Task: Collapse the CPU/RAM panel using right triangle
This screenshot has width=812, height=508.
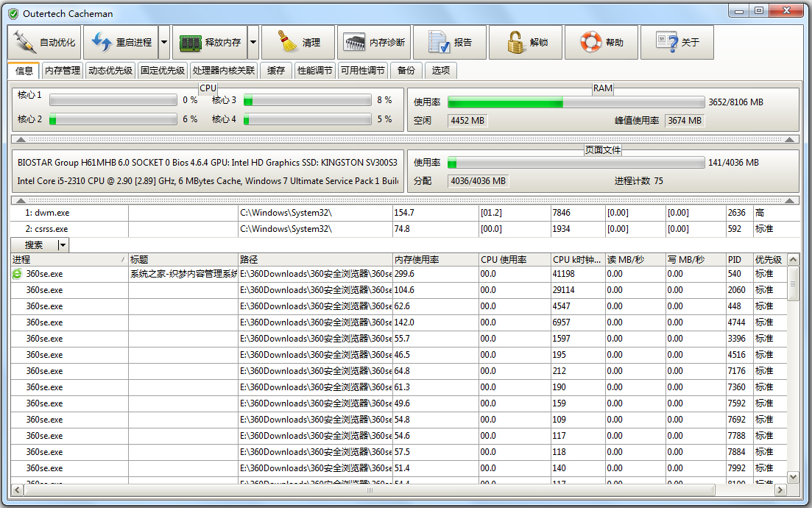Action: coord(790,139)
